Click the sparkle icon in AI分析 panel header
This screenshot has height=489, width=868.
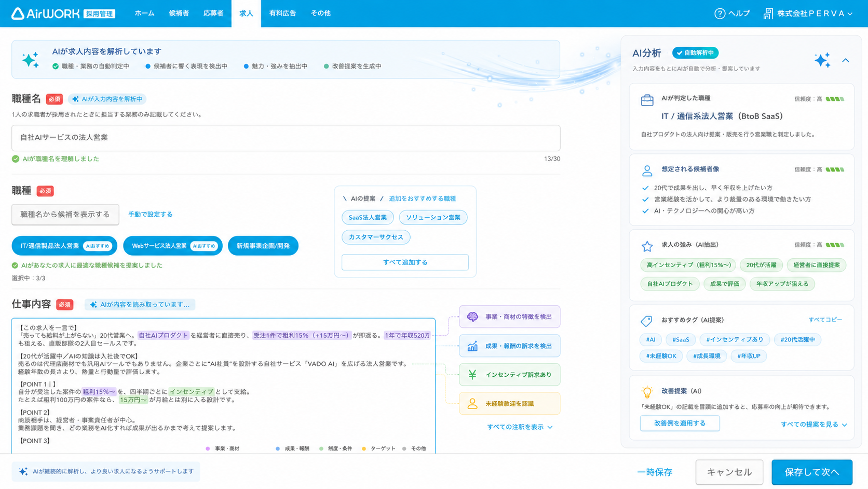coord(822,60)
